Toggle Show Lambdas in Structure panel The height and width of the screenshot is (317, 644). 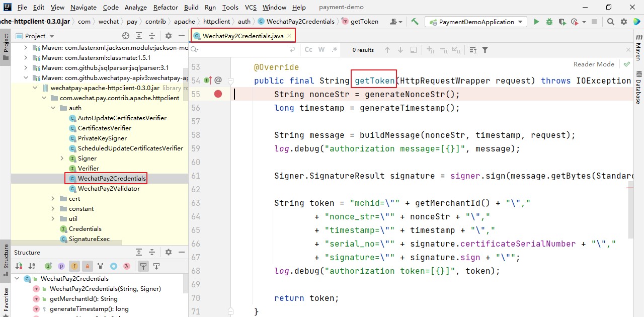127,266
